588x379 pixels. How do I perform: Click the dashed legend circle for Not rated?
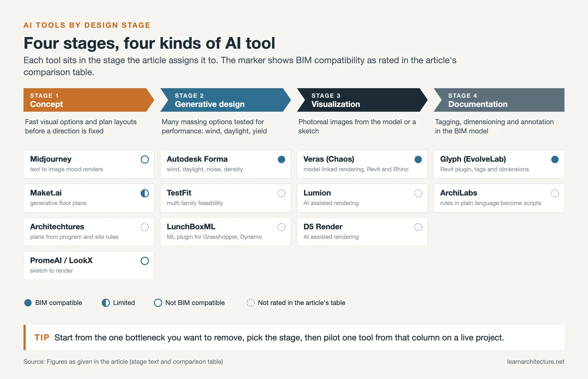(251, 303)
